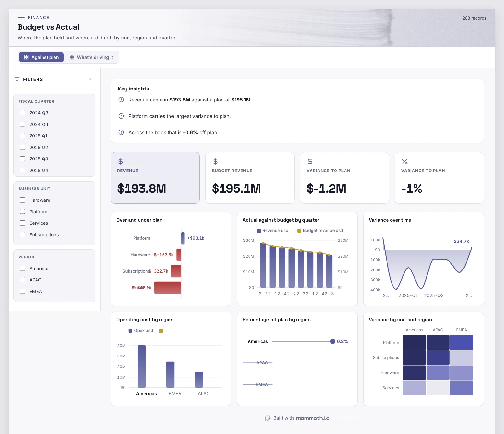The height and width of the screenshot is (434, 504).
Task: Check the APAC region filter
Action: 22,280
